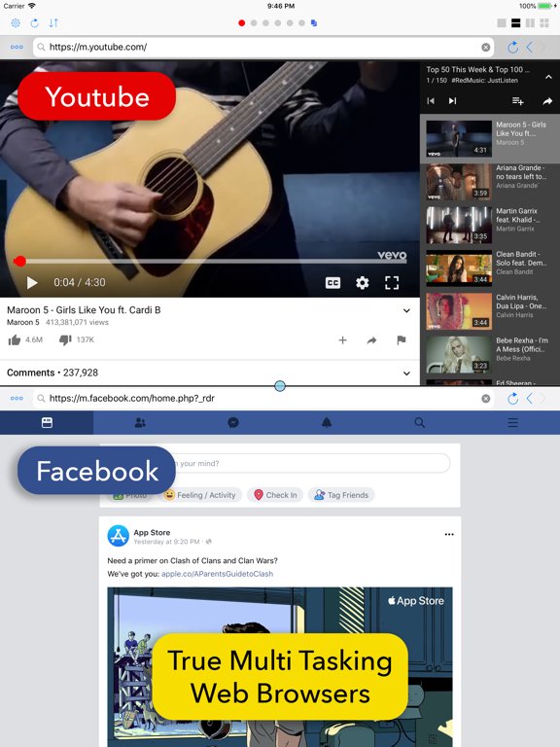Open video quality settings gear
Screen dimensions: 560x747
click(x=363, y=283)
